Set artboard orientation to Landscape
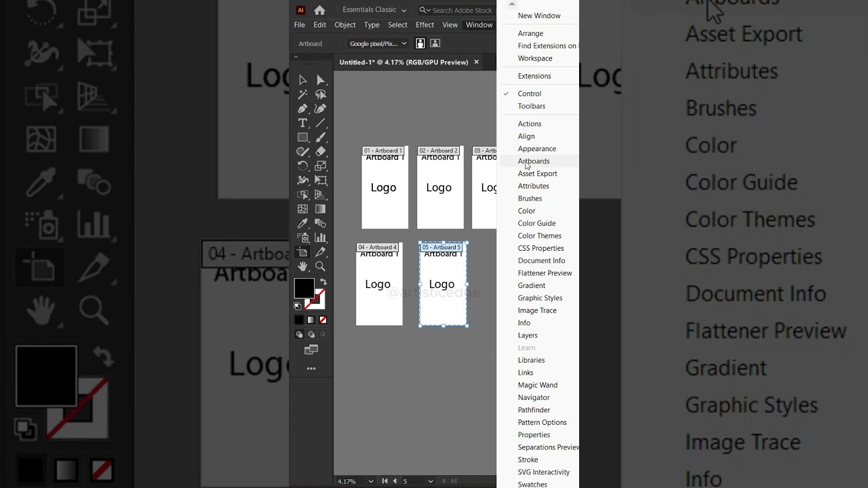This screenshot has width=868, height=488. [435, 43]
